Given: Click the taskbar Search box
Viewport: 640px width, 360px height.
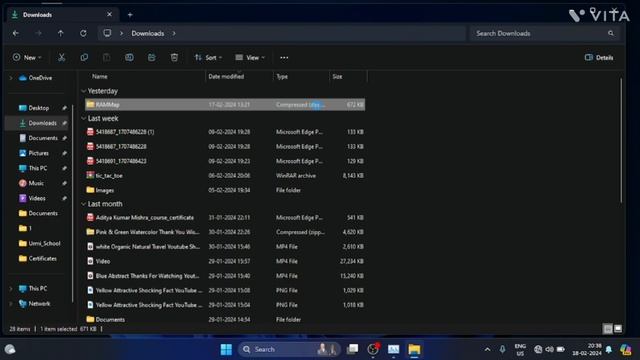Looking at the screenshot, I should tap(289, 349).
